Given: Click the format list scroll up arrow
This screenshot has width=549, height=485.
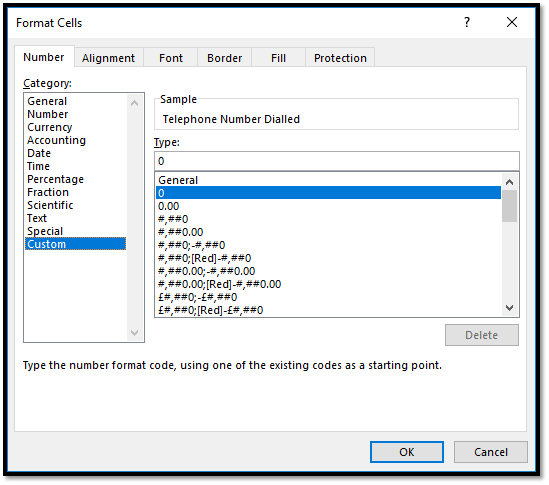Looking at the screenshot, I should click(x=510, y=182).
